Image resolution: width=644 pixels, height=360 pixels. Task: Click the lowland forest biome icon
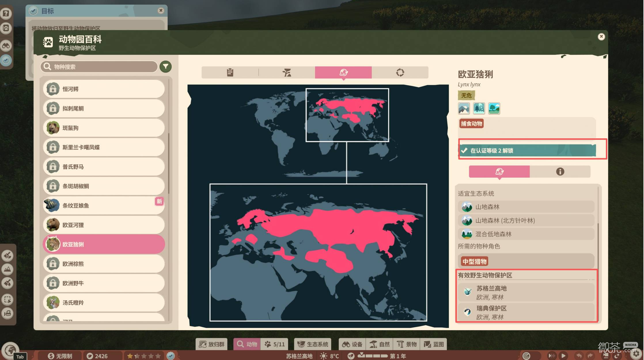pyautogui.click(x=494, y=108)
